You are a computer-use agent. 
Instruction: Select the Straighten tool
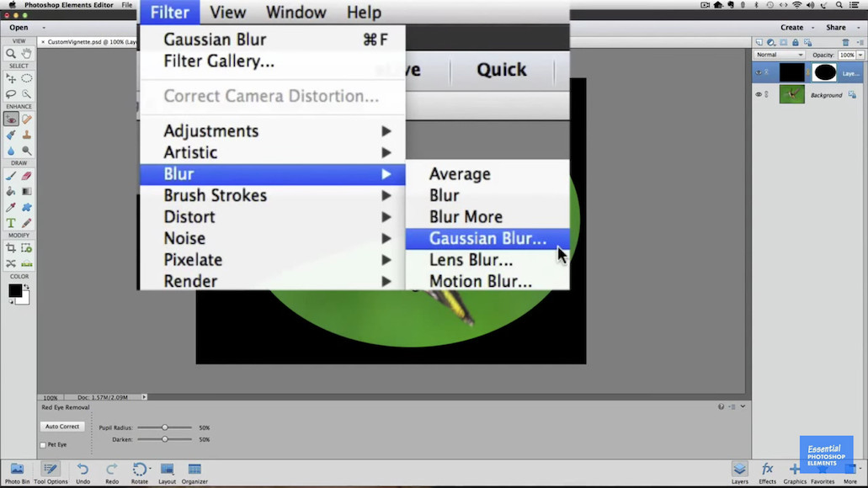tap(27, 264)
